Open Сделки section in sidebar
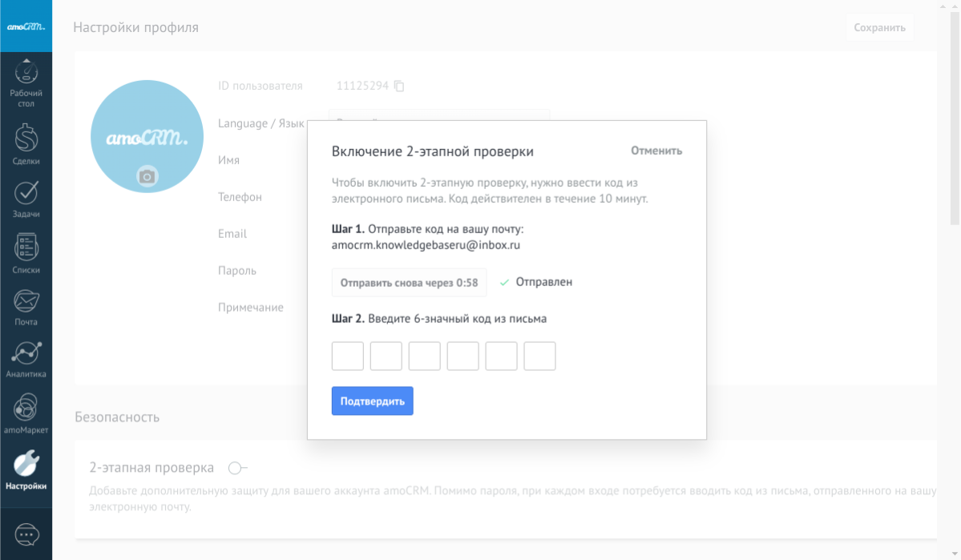This screenshot has height=560, width=961. coord(26,139)
